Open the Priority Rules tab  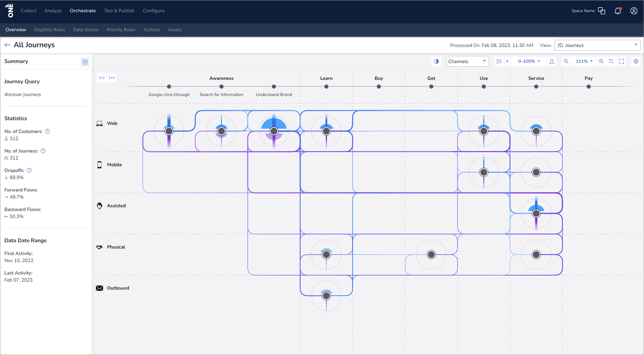point(121,30)
